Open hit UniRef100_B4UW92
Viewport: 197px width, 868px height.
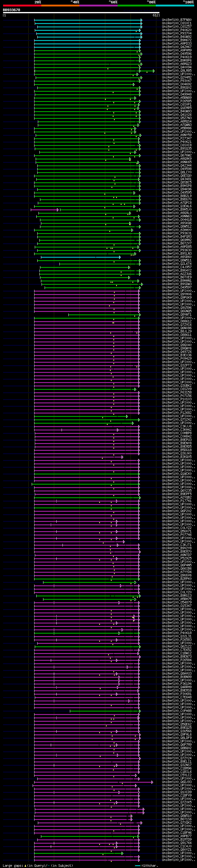(x=177, y=37)
